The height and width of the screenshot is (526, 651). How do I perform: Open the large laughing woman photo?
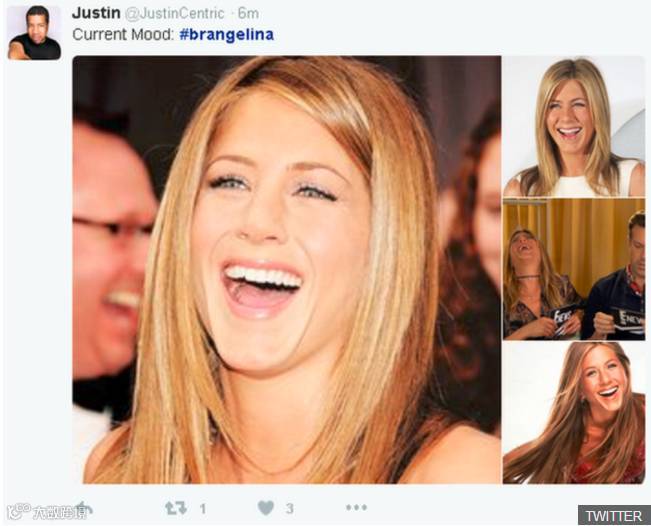(286, 270)
